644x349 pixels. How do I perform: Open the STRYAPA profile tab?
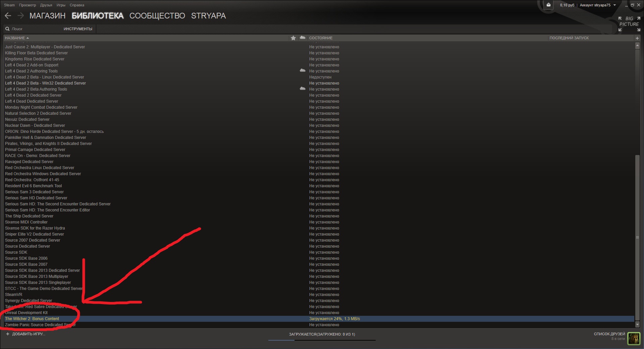pos(209,16)
